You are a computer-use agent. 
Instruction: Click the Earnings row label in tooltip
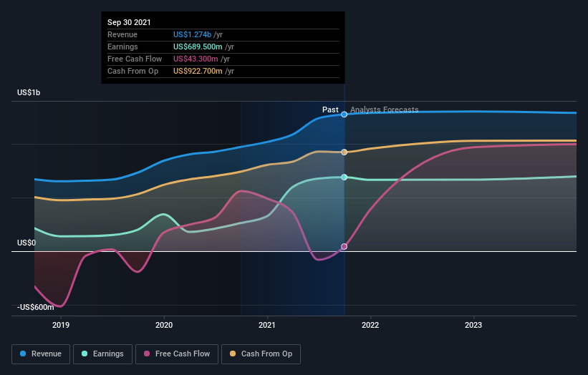(x=122, y=47)
